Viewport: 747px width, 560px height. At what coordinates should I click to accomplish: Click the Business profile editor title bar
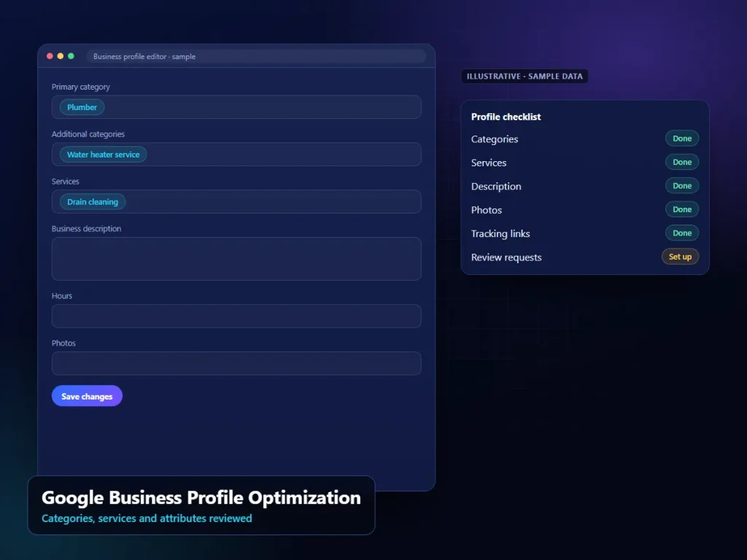(256, 56)
